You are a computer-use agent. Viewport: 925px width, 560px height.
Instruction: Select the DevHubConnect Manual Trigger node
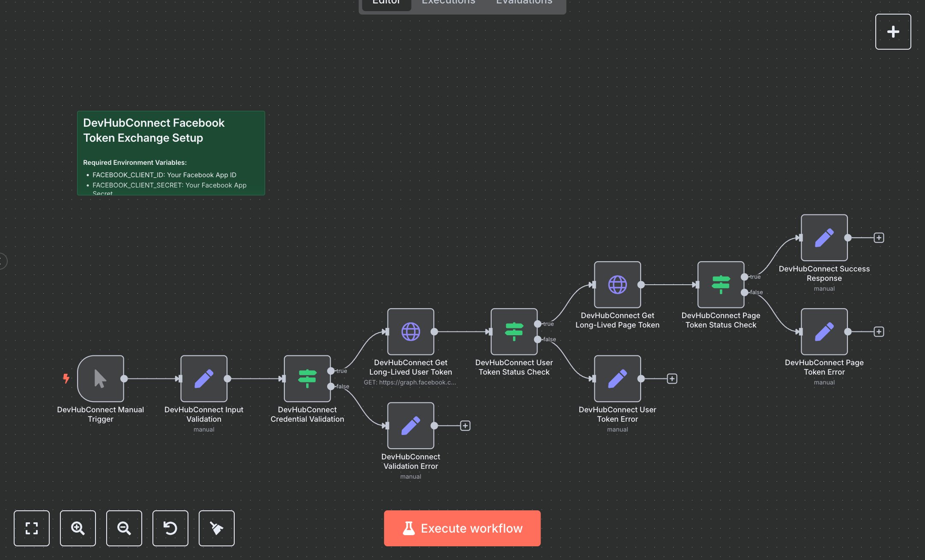coord(101,378)
